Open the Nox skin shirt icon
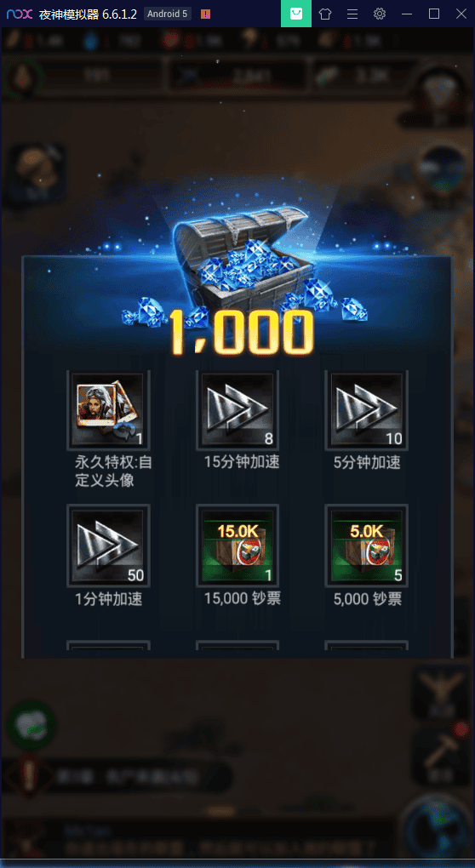 click(325, 14)
